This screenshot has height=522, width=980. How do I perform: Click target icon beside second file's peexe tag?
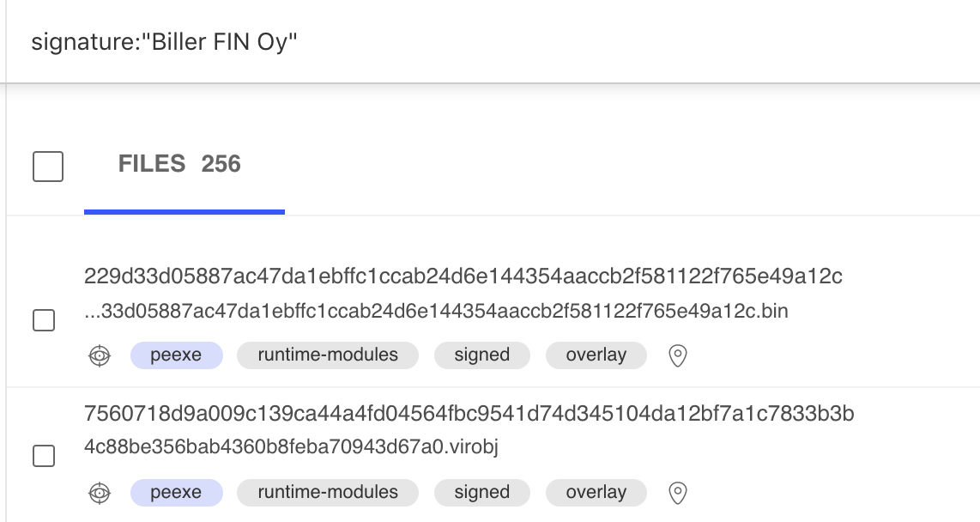click(x=100, y=493)
